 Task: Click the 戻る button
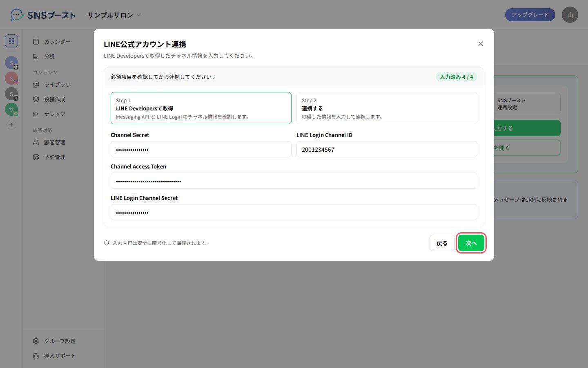coord(442,243)
